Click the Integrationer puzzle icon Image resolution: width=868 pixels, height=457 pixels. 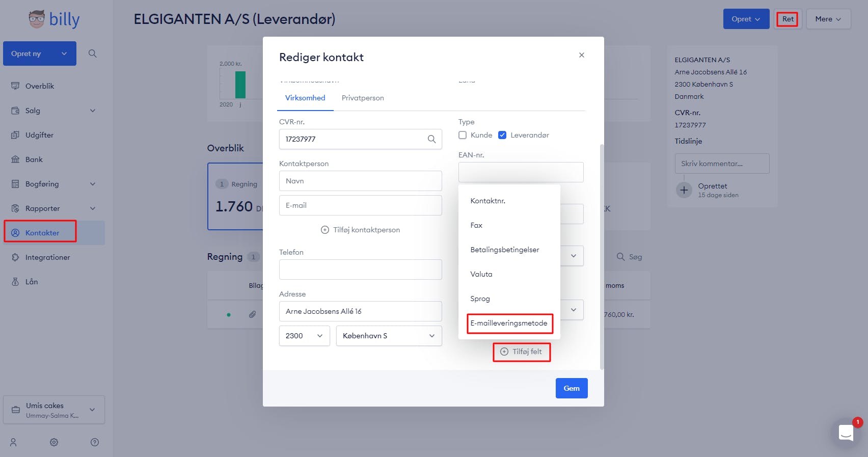tap(15, 257)
